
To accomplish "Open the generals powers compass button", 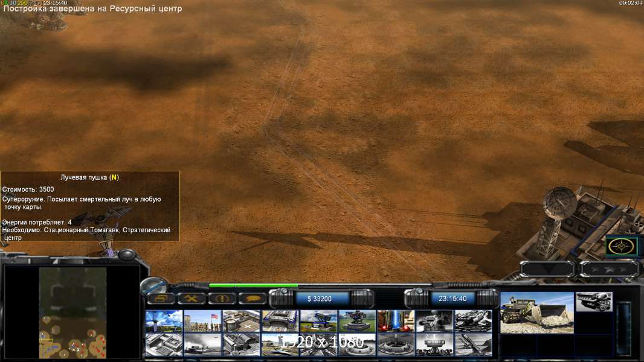I will coord(622,246).
